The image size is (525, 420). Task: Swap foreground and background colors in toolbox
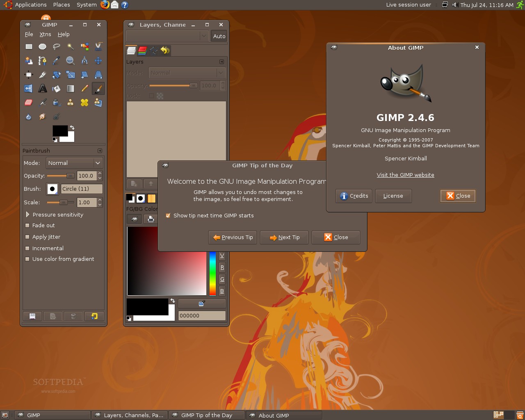(72, 128)
